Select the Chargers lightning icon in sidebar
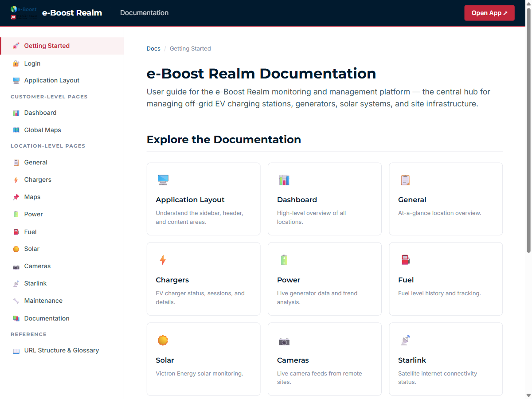This screenshot has height=399, width=532. pos(16,180)
